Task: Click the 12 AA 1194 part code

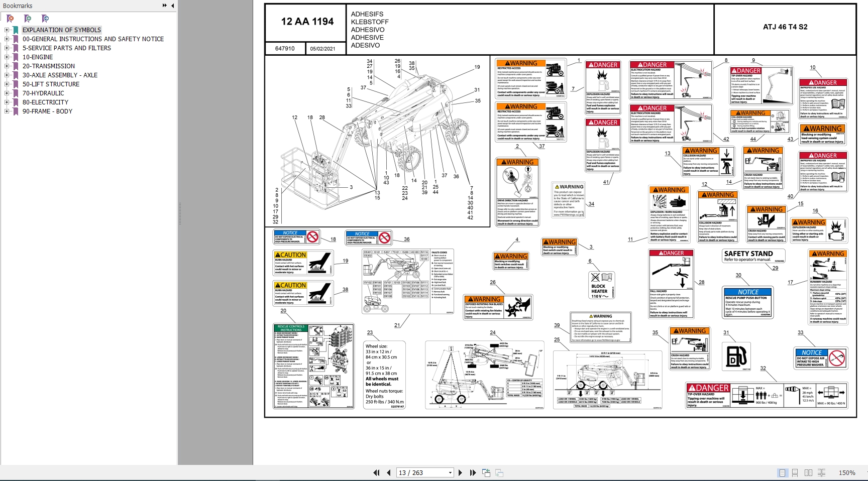Action: [307, 22]
